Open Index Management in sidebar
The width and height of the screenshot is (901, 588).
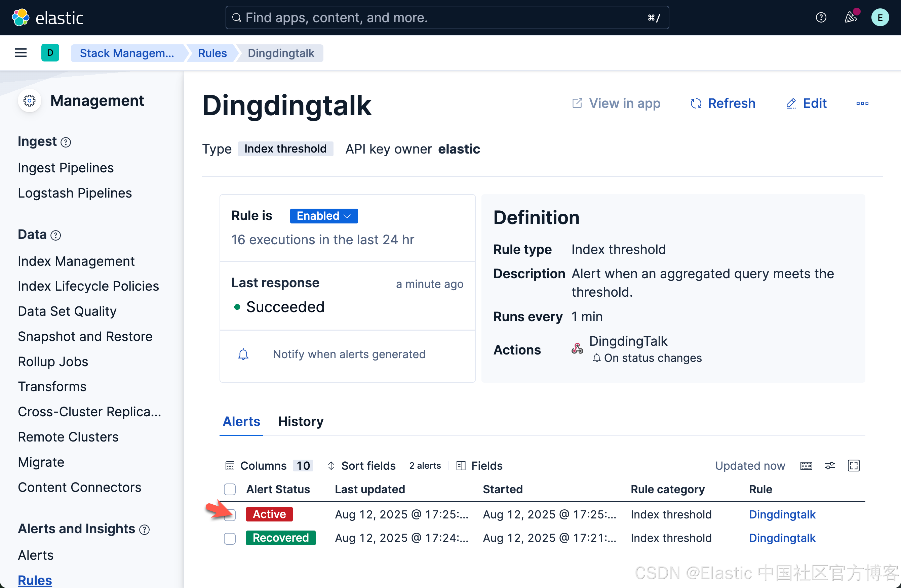(76, 261)
